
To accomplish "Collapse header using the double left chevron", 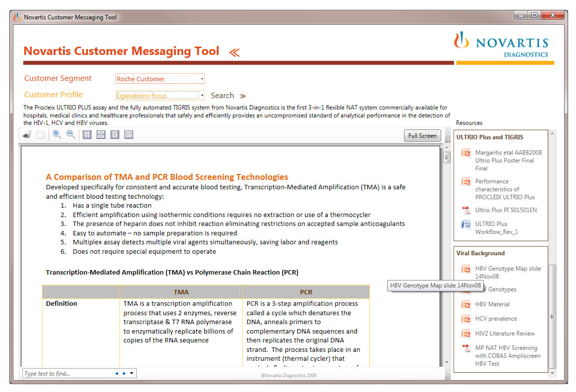I will (234, 53).
